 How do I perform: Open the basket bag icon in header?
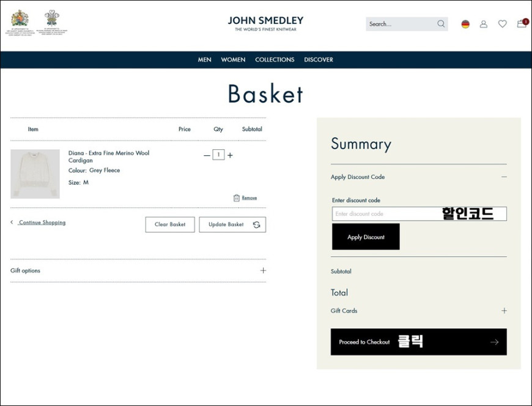click(522, 23)
